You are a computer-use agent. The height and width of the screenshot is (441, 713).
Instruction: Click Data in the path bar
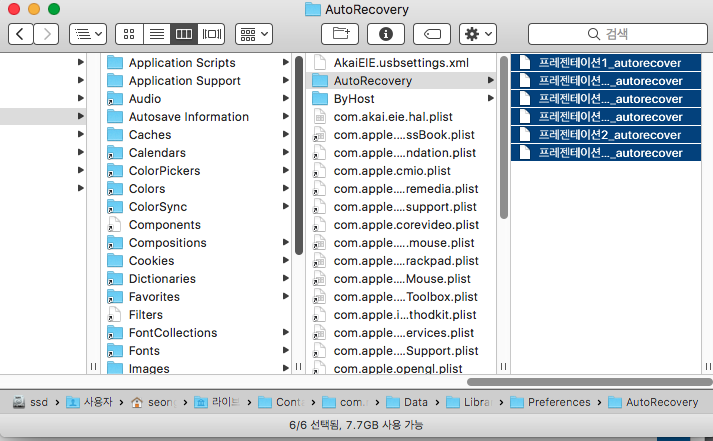point(407,402)
